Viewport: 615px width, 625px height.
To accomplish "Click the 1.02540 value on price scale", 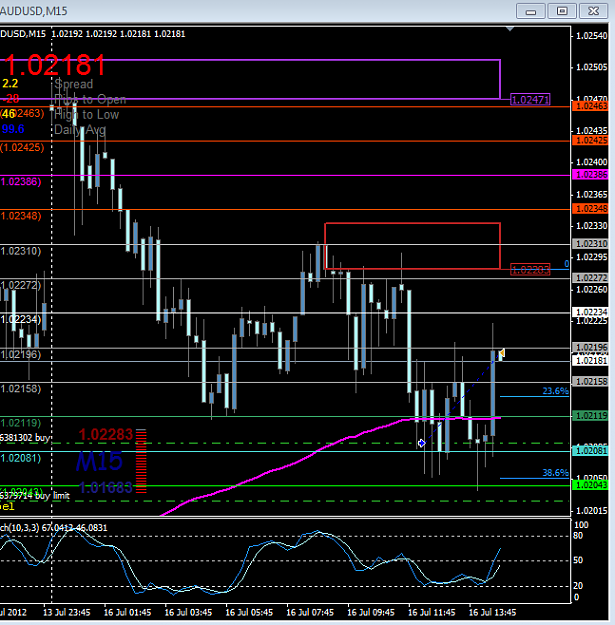I will 592,36.
